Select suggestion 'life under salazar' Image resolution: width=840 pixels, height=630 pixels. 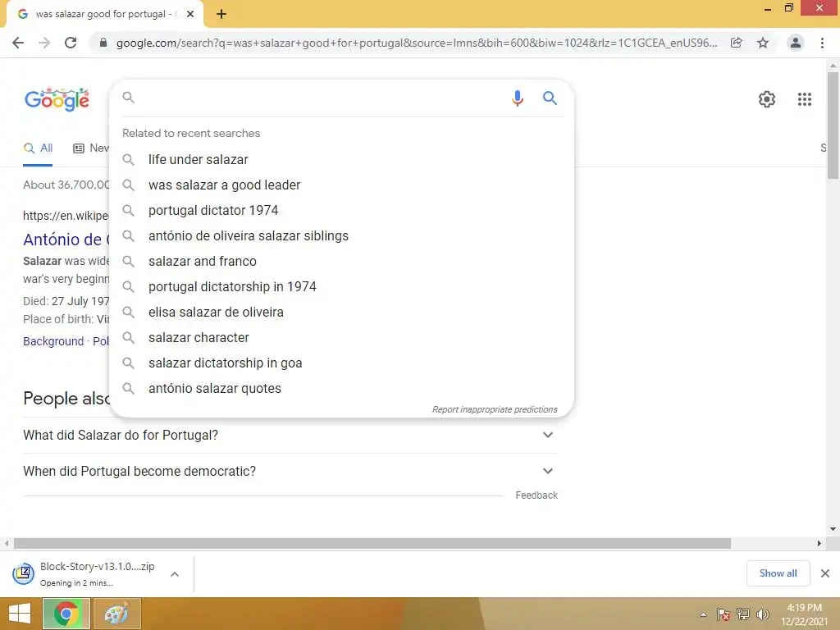341,160
